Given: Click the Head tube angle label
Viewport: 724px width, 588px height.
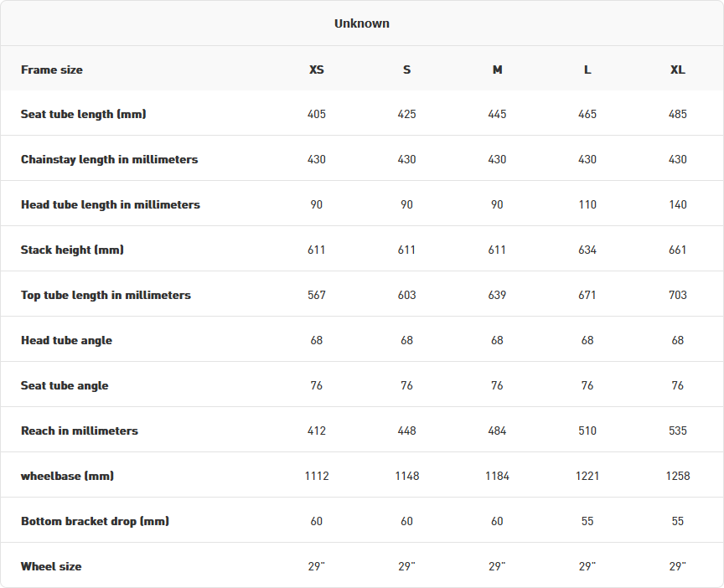Looking at the screenshot, I should pyautogui.click(x=66, y=340).
